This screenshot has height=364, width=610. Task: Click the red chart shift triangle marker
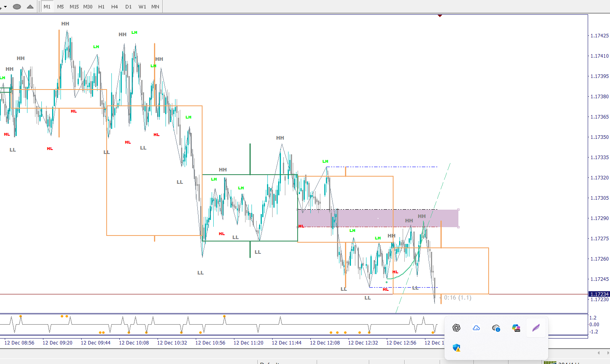click(440, 16)
